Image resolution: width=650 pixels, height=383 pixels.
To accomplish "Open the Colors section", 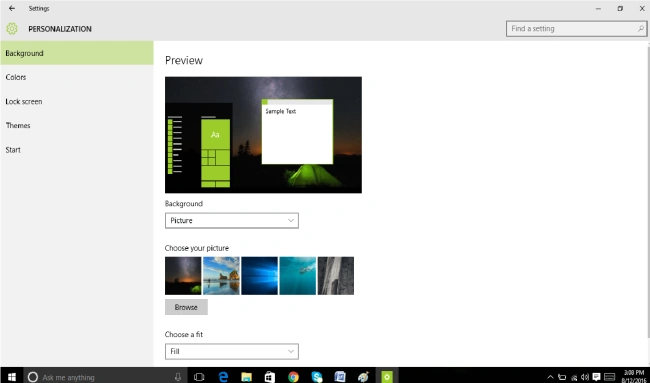I will click(x=77, y=77).
